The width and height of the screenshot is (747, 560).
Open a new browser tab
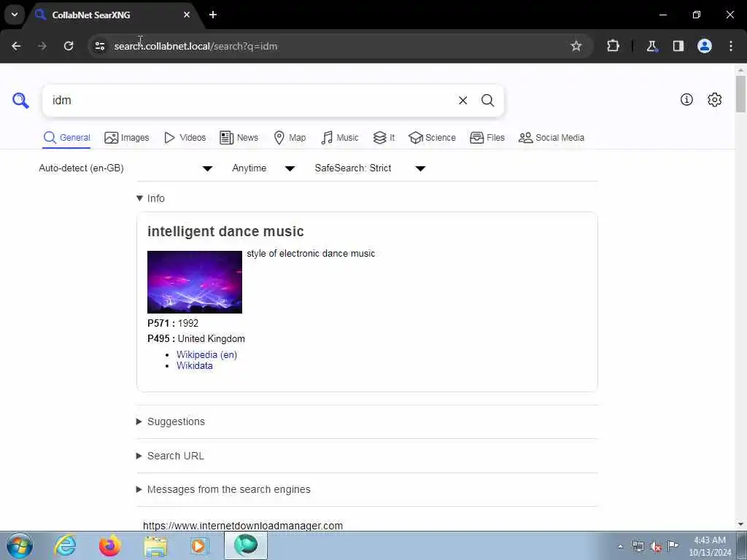[213, 15]
